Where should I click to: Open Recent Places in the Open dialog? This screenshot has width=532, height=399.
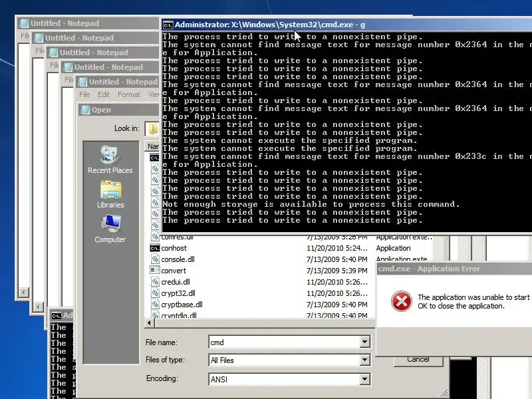click(110, 160)
